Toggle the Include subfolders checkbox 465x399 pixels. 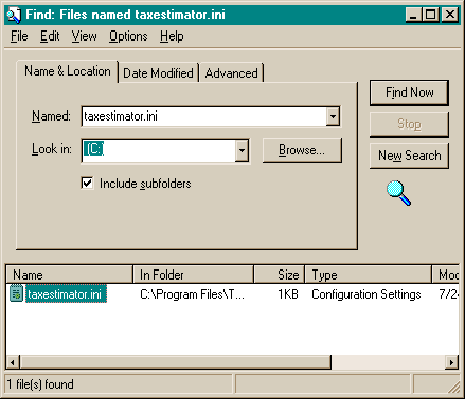pyautogui.click(x=87, y=183)
